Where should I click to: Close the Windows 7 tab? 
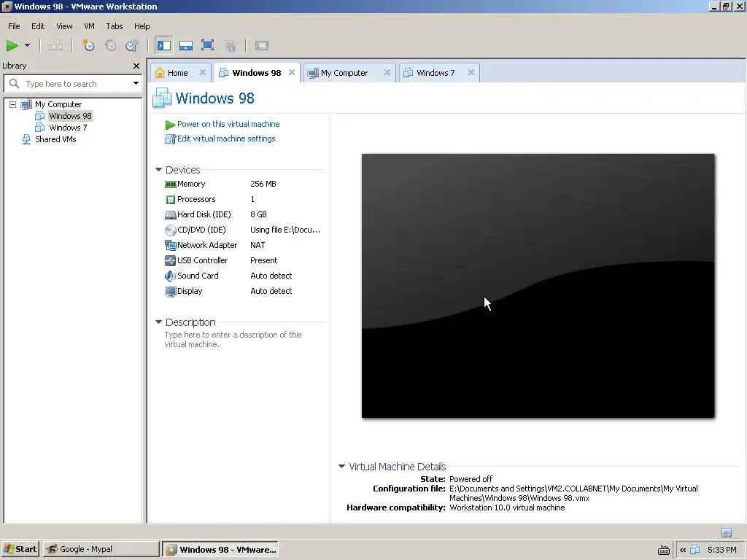pos(471,72)
